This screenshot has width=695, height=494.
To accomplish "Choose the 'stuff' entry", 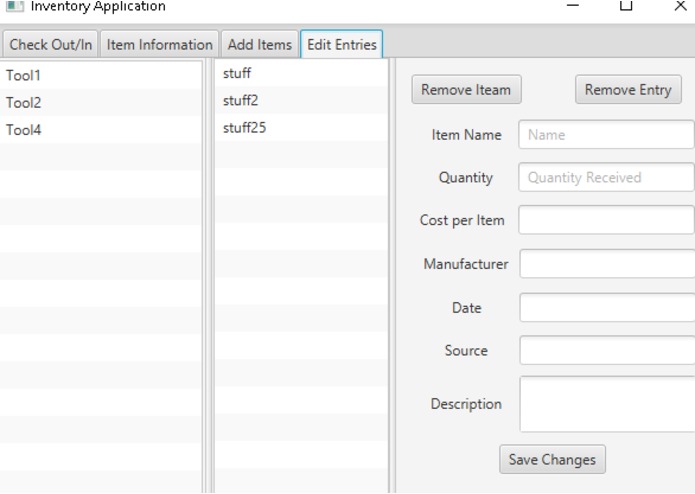I will [301, 73].
